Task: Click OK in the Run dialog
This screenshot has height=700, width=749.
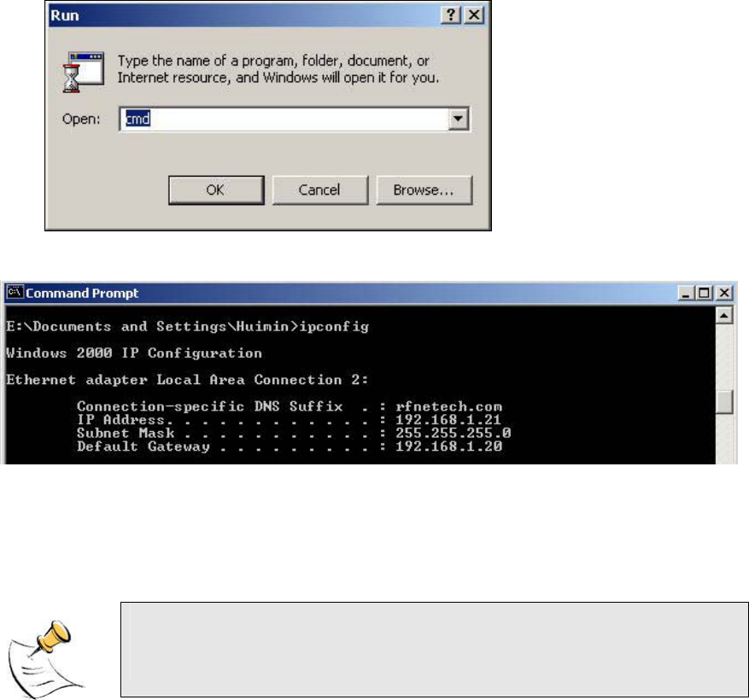Action: [x=216, y=190]
